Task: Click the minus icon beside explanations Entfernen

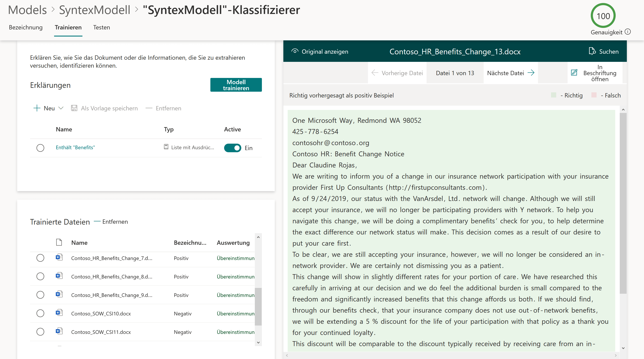Action: (149, 108)
